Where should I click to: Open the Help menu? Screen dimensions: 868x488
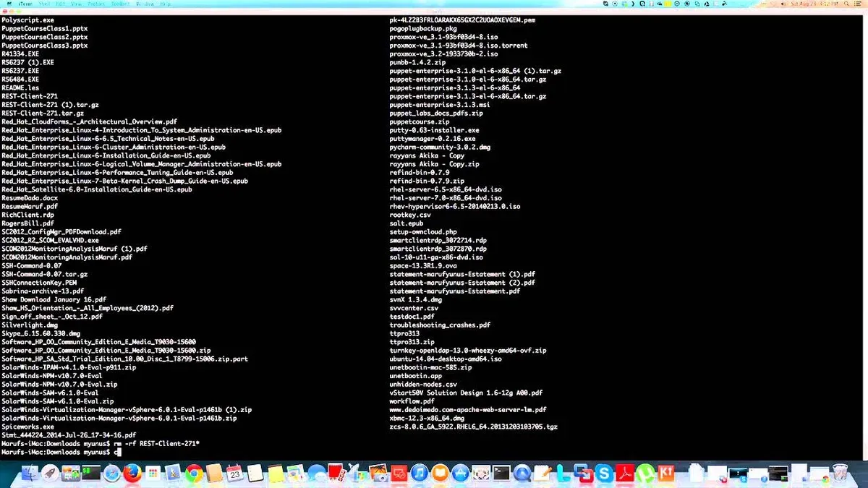165,4
